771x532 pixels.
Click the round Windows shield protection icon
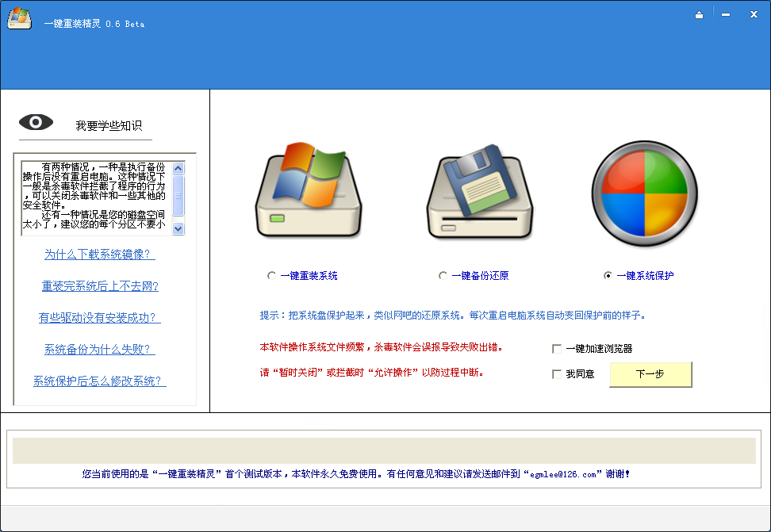644,193
